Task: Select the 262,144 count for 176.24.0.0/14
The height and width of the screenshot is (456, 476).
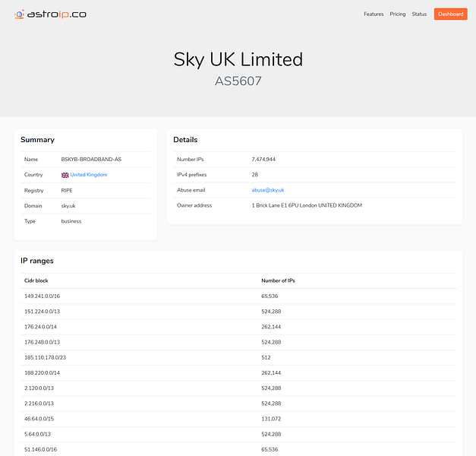Action: click(x=271, y=327)
